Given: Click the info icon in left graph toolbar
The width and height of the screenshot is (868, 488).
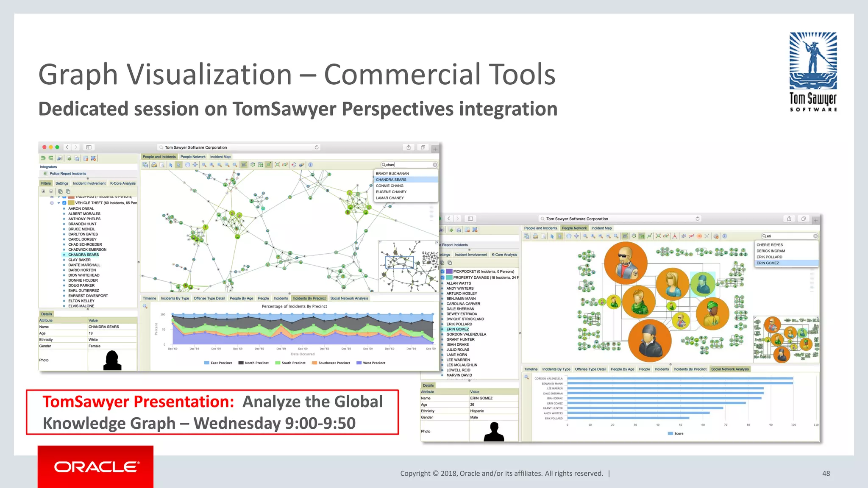Looking at the screenshot, I should (x=310, y=165).
